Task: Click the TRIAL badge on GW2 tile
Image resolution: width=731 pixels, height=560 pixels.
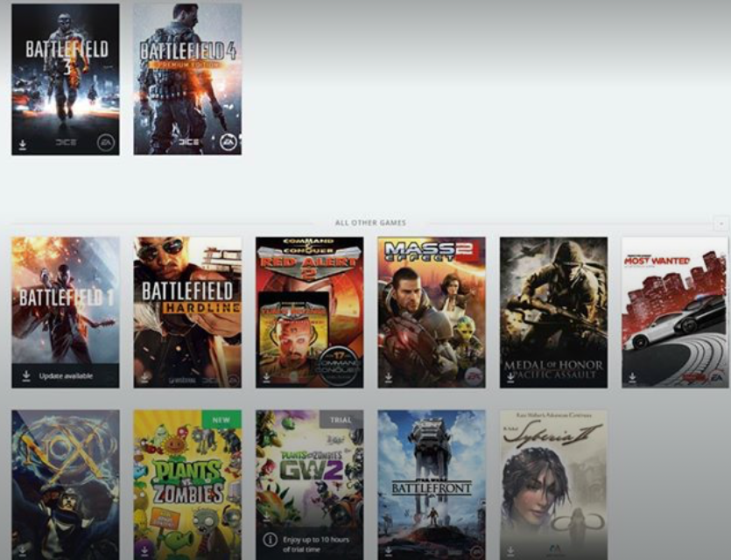Action: pyautogui.click(x=341, y=420)
